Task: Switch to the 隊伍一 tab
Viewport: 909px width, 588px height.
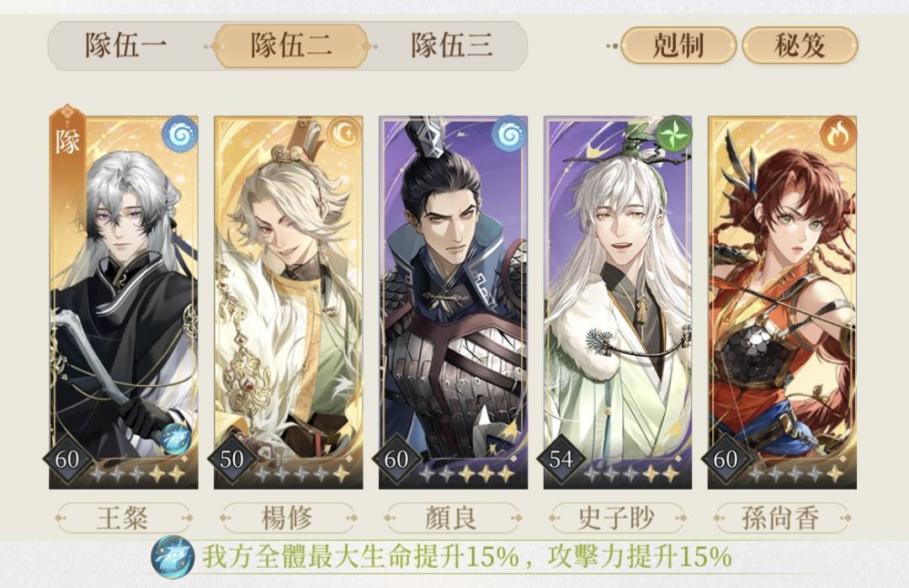Action: click(x=125, y=45)
